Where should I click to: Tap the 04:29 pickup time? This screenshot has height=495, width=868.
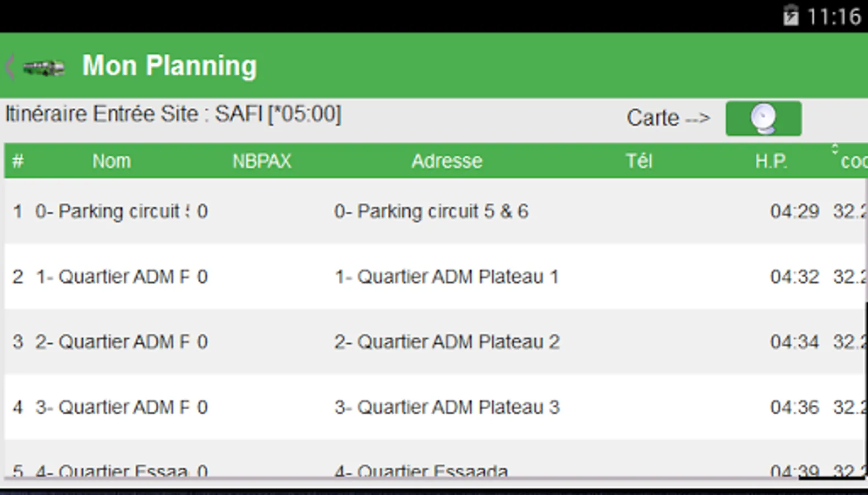coord(794,211)
